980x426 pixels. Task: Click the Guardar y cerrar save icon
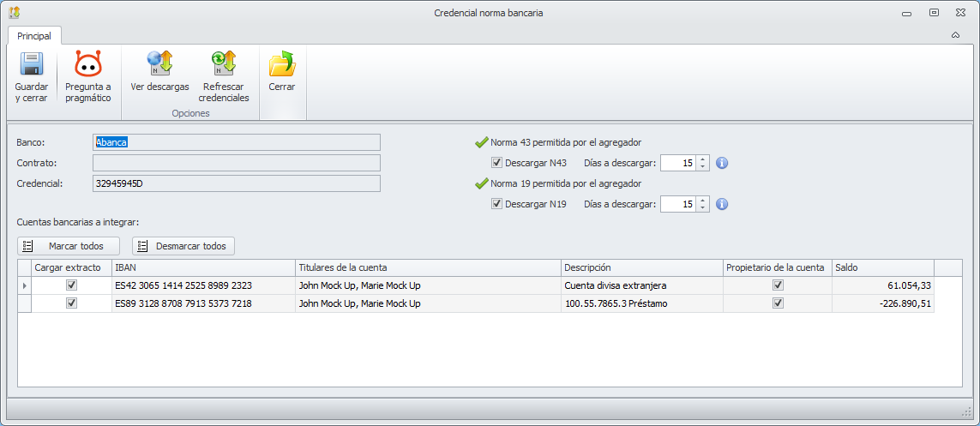(x=32, y=66)
